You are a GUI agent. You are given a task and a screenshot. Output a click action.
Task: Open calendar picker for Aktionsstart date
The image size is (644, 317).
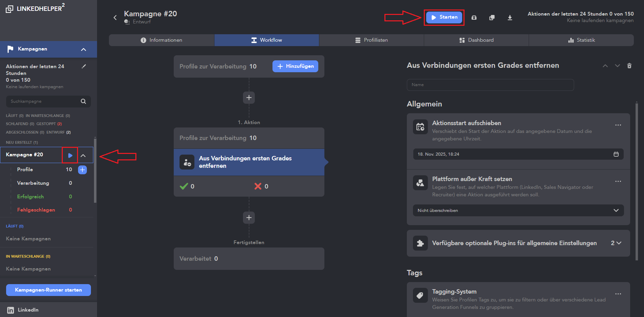(616, 154)
